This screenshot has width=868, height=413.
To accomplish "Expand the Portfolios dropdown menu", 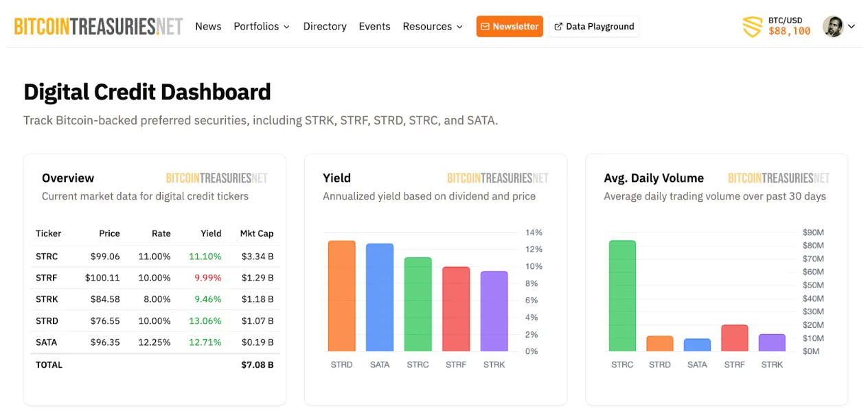I will [262, 26].
